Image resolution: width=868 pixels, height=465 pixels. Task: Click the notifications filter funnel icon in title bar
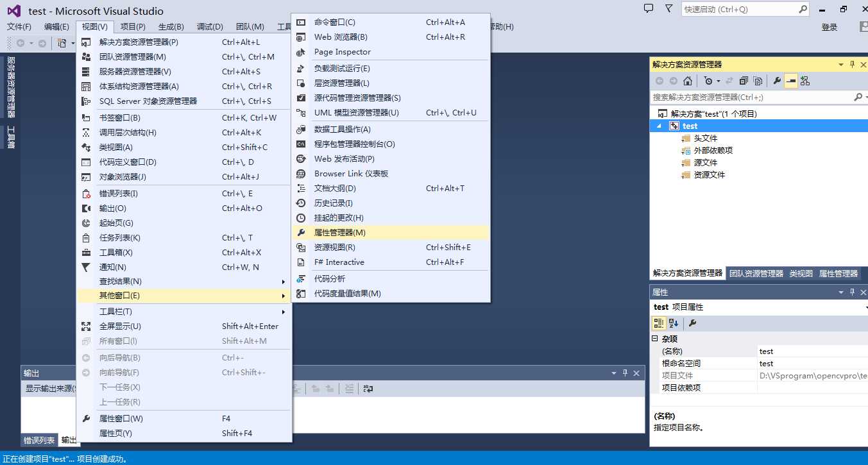click(x=669, y=9)
